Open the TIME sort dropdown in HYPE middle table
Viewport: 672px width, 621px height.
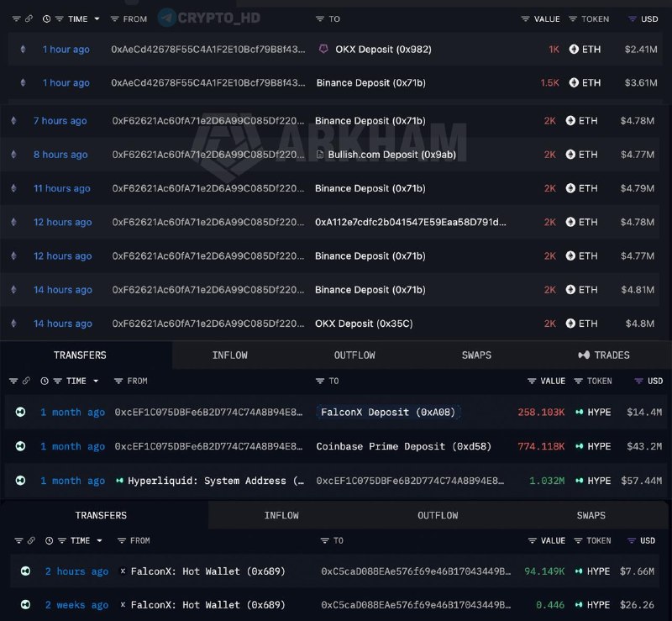(96, 381)
